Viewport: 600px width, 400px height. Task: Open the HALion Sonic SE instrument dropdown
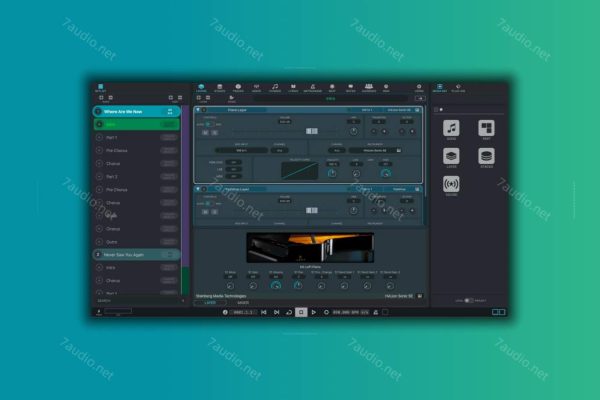[375, 150]
